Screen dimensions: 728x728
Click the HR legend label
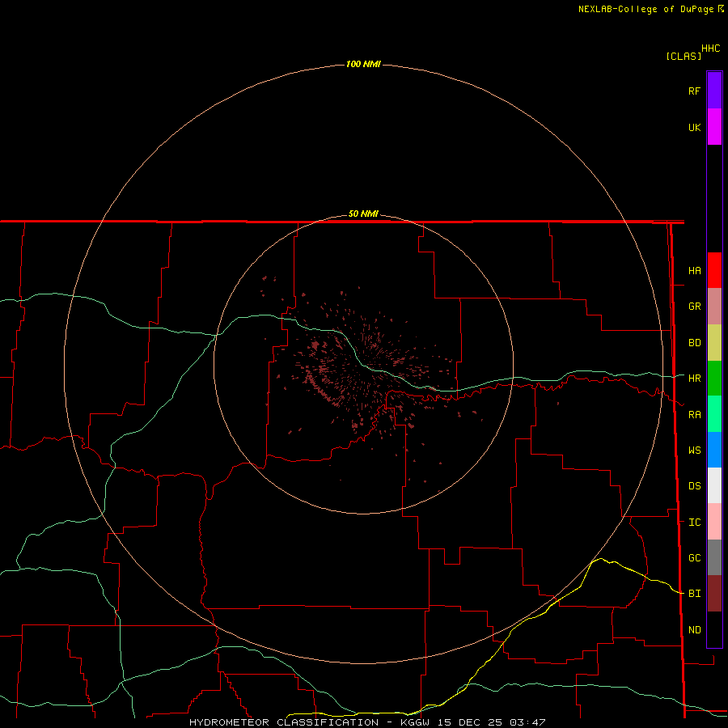point(694,379)
